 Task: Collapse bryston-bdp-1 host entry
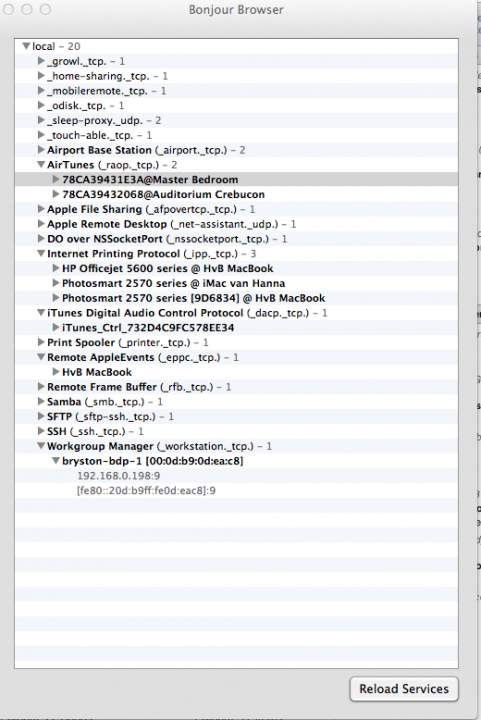[56, 461]
